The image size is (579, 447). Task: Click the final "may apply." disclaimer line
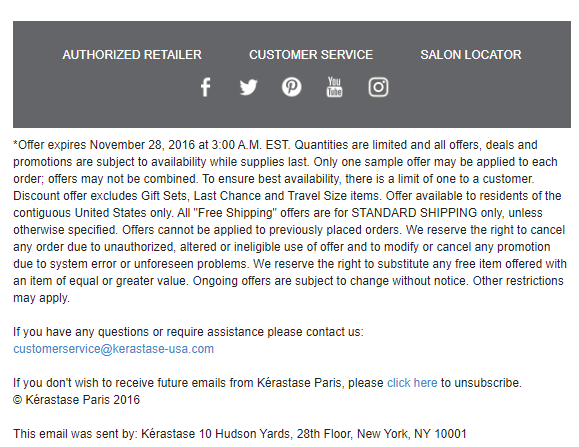41,298
